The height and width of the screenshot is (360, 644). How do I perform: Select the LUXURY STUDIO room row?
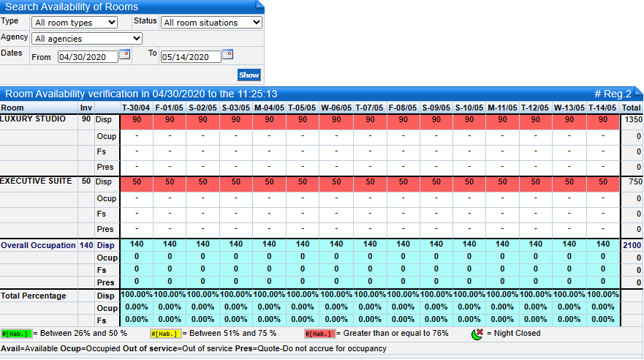click(x=33, y=119)
